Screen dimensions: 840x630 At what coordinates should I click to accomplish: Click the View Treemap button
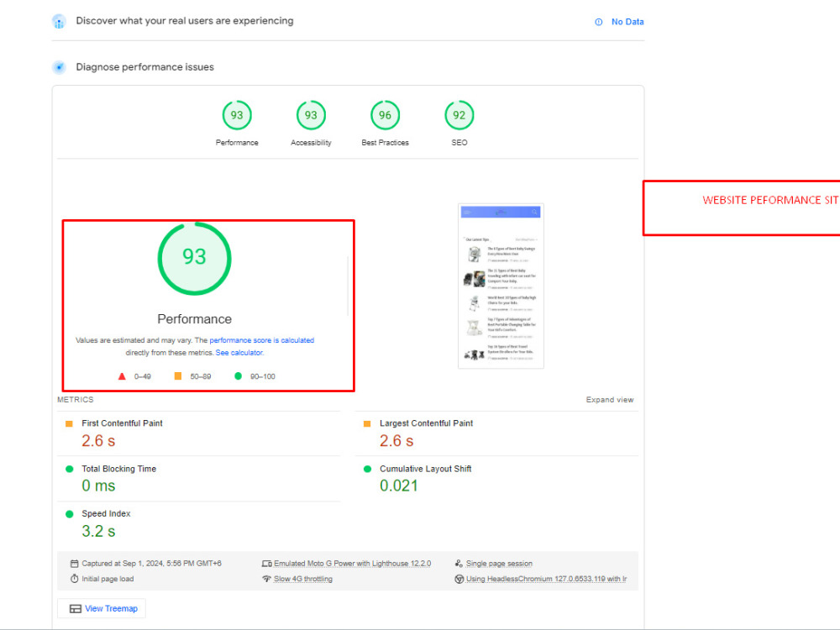102,608
